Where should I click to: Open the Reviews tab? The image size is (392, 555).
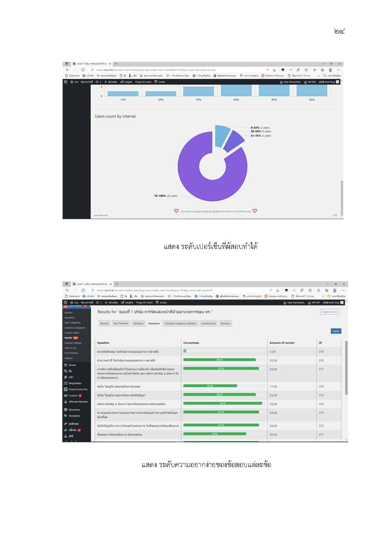(226, 323)
